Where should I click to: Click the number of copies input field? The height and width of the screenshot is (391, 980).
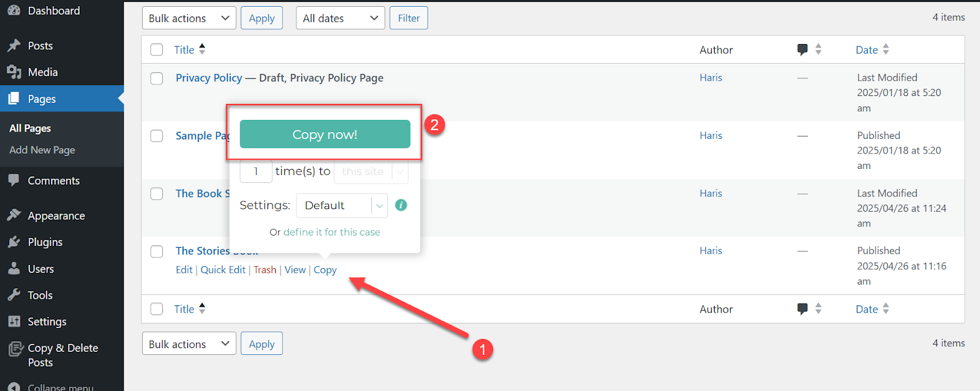pyautogui.click(x=256, y=171)
